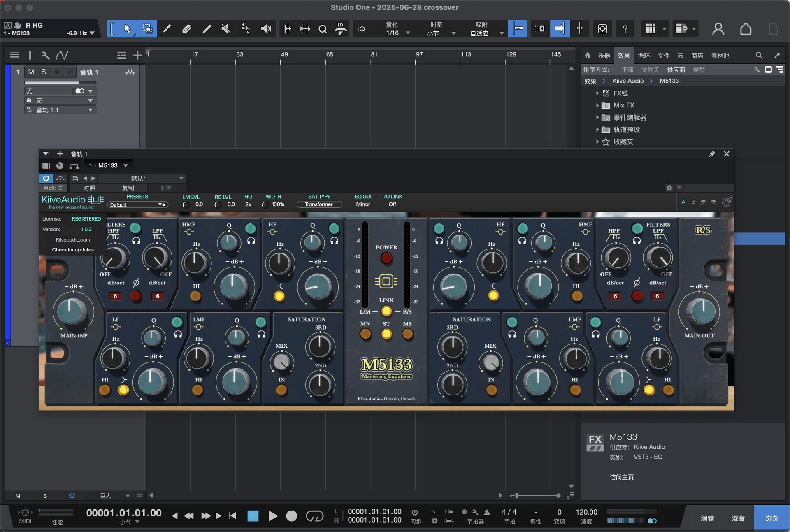
Task: Click 访问主页 visit homepage link
Action: (621, 477)
